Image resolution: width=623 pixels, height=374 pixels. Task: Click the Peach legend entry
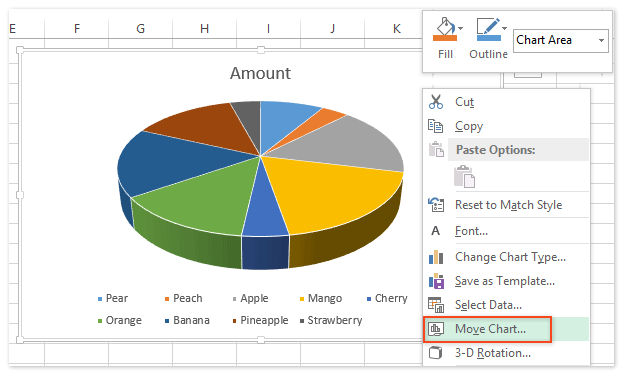pos(184,298)
